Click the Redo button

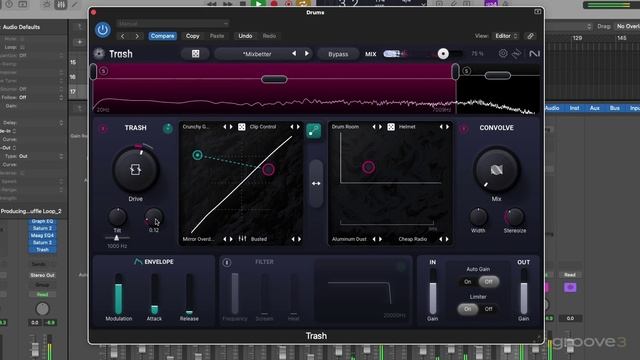[x=269, y=36]
